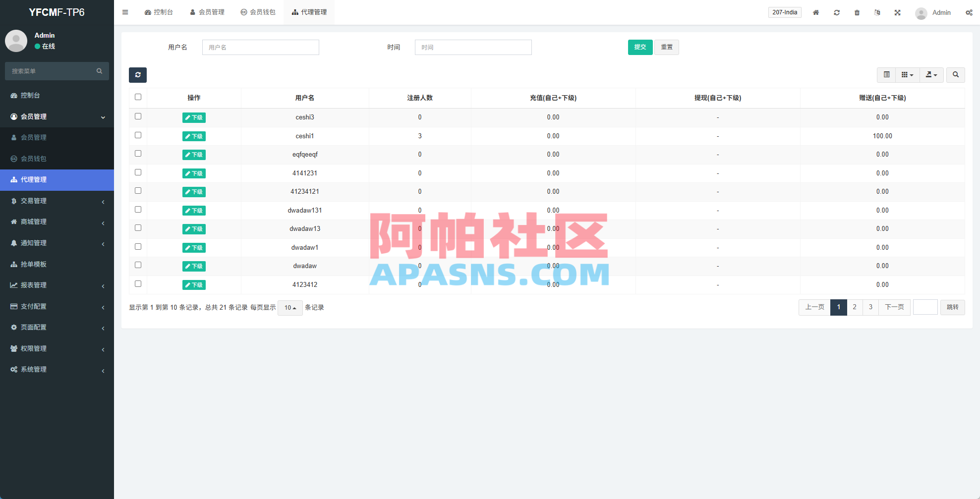Click the dark table refresh button
The width and height of the screenshot is (980, 499).
click(138, 75)
